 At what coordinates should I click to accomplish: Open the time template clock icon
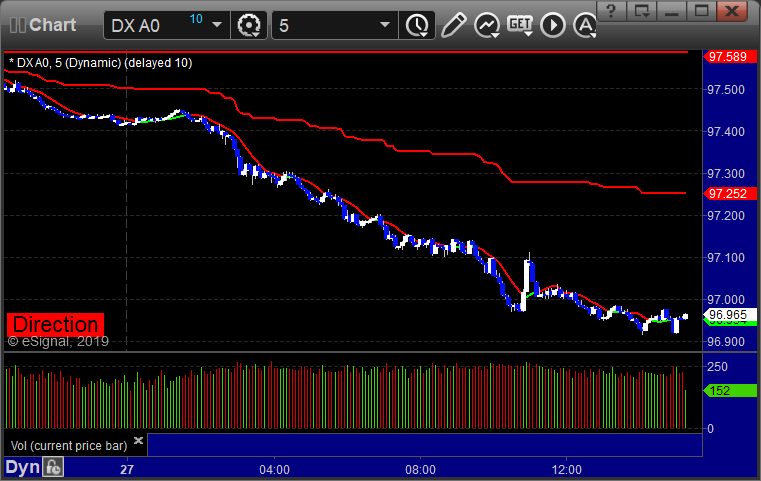[x=417, y=25]
